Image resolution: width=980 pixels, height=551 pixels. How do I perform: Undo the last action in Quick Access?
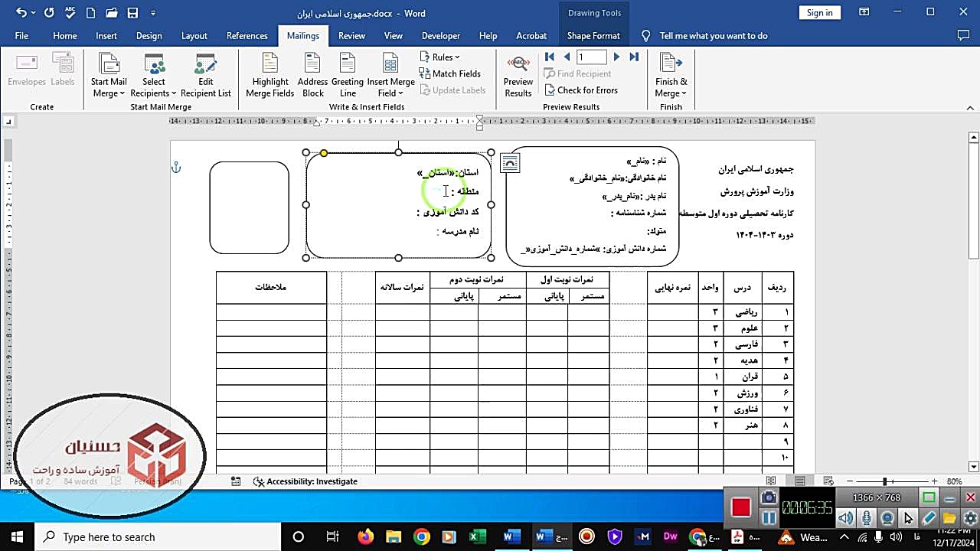21,13
